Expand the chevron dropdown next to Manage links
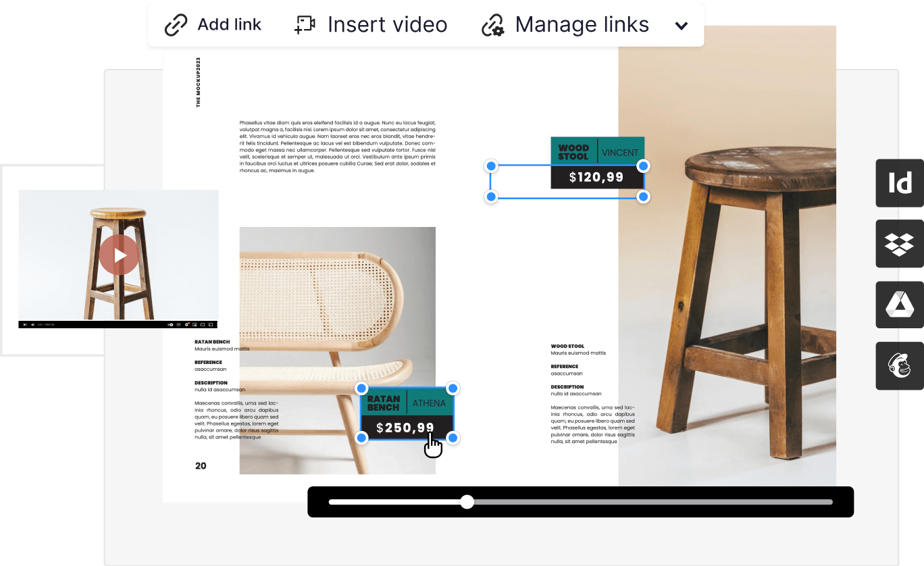 (x=681, y=25)
